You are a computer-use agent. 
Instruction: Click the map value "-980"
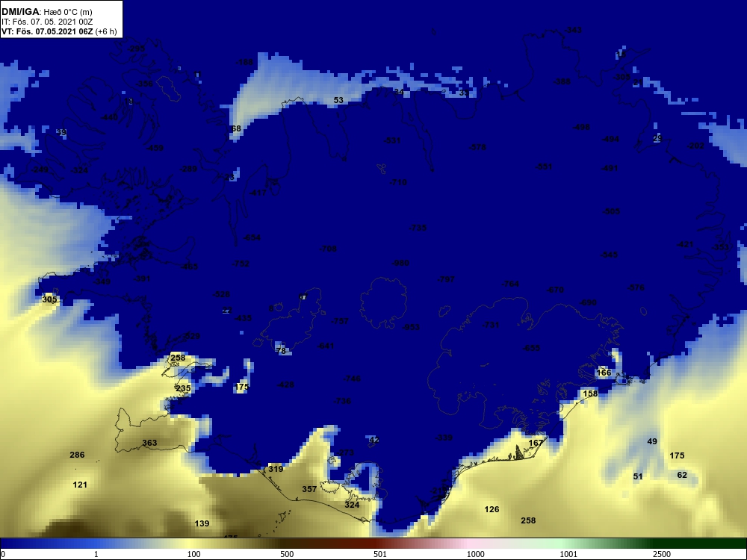[400, 264]
